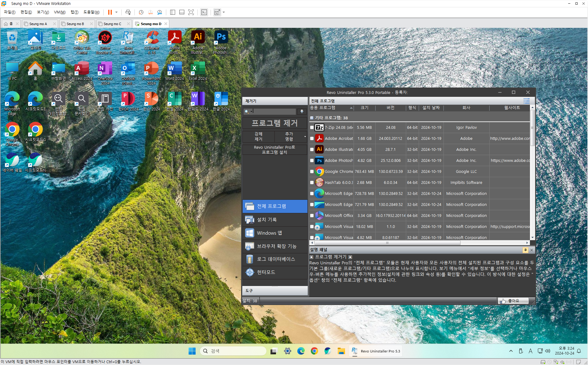Click the 강제 제거 button
Image resolution: width=588 pixels, height=365 pixels.
tap(259, 136)
